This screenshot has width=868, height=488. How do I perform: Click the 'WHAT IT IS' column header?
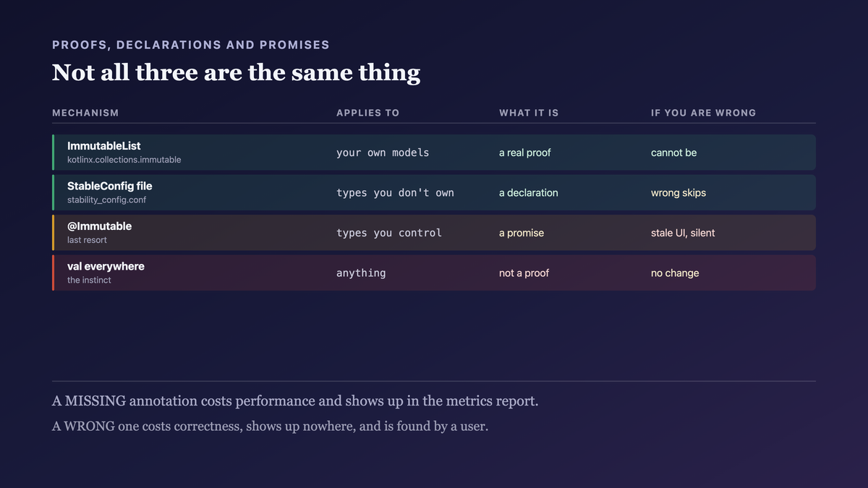(x=529, y=113)
